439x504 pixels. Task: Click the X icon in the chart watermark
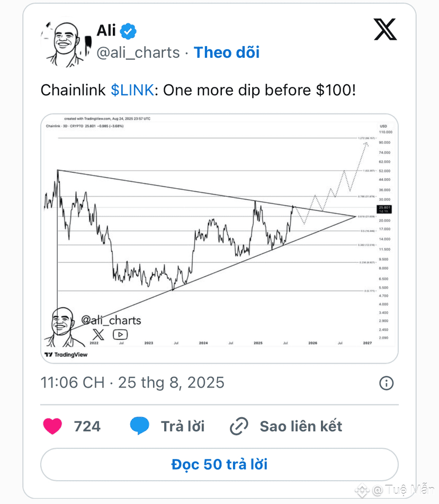[98, 334]
